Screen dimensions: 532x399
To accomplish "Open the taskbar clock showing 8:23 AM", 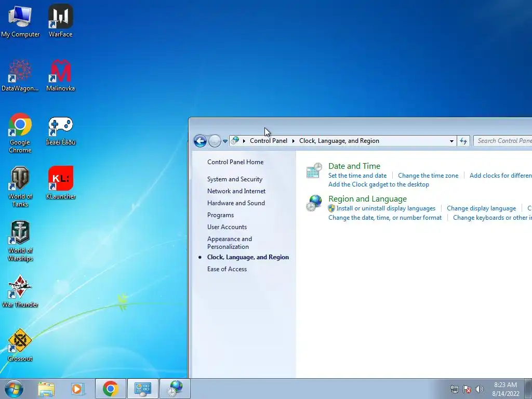I will click(506, 389).
